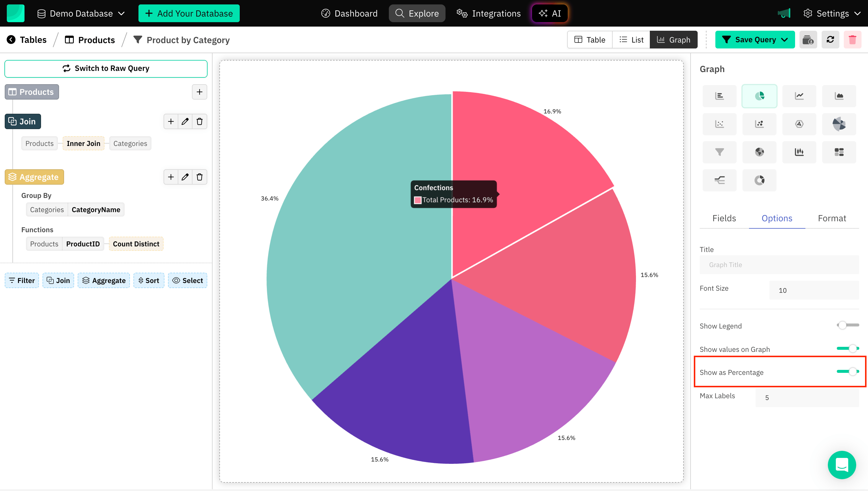The image size is (868, 491).
Task: Turn off Show as Percentage
Action: point(847,372)
